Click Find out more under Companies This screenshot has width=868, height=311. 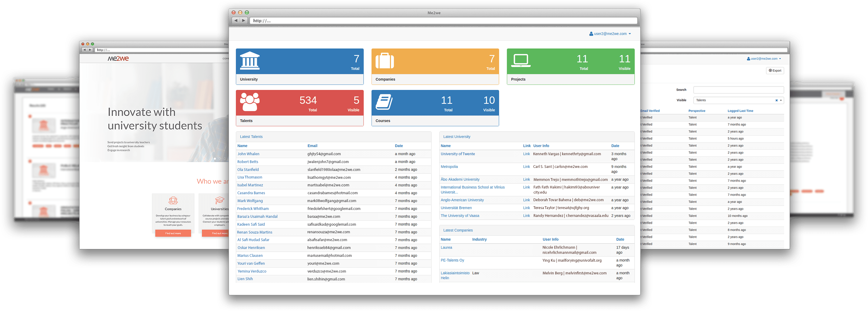pyautogui.click(x=173, y=233)
